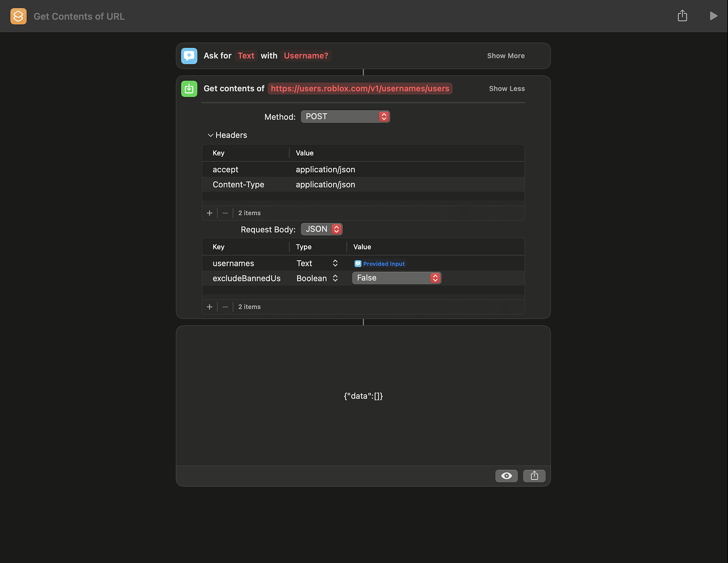
Task: Add a new header row with the plus icon
Action: pos(209,213)
